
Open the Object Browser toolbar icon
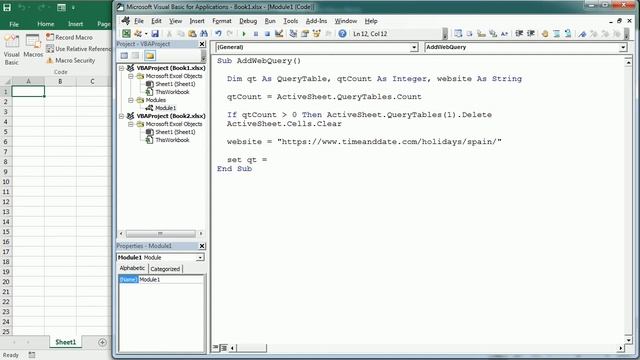click(316, 34)
